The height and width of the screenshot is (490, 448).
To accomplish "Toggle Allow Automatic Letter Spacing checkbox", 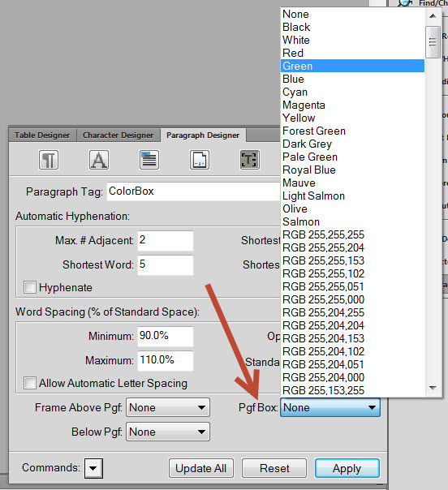I will click(x=30, y=383).
